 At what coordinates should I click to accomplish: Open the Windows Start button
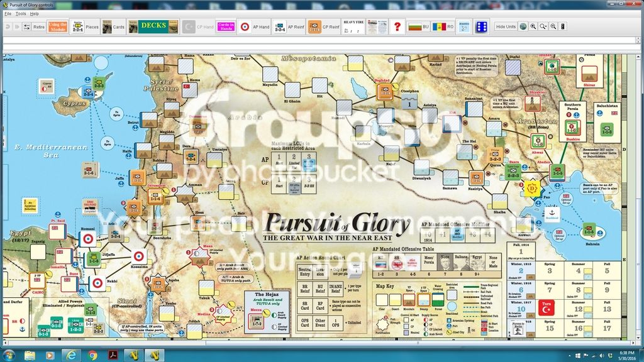(x=9, y=354)
